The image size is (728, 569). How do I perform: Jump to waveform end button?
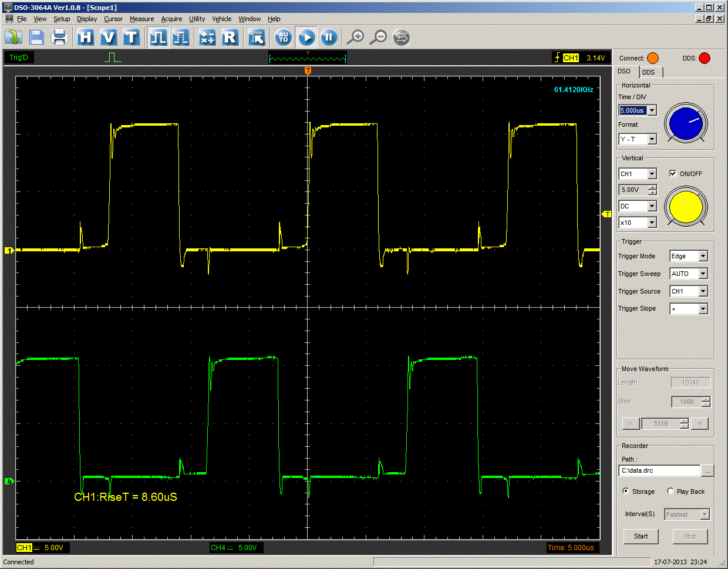tap(699, 423)
